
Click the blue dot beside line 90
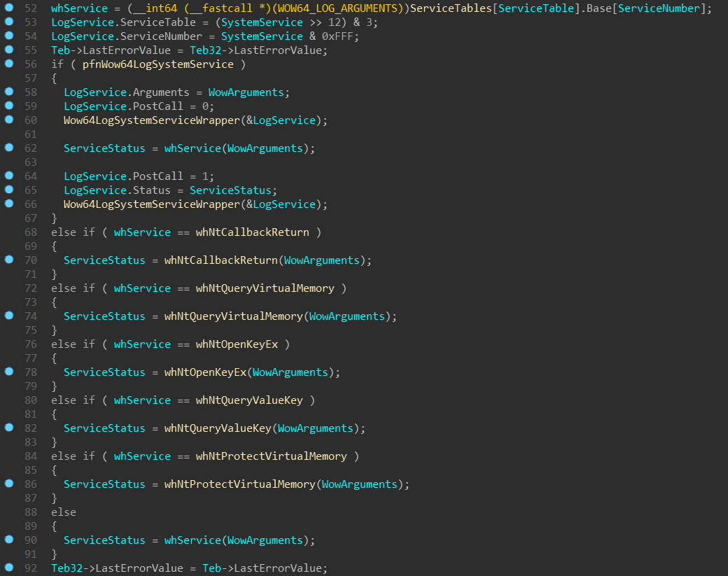[x=9, y=540]
